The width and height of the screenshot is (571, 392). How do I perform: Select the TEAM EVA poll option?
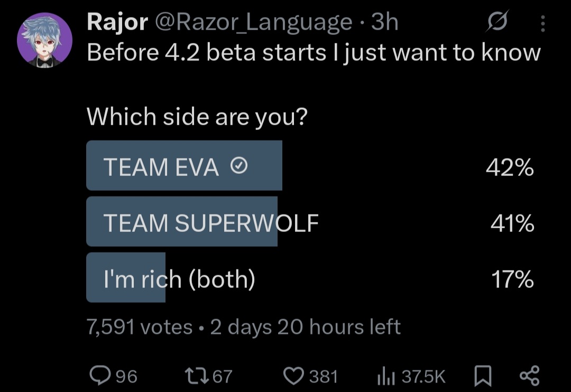[310, 165]
